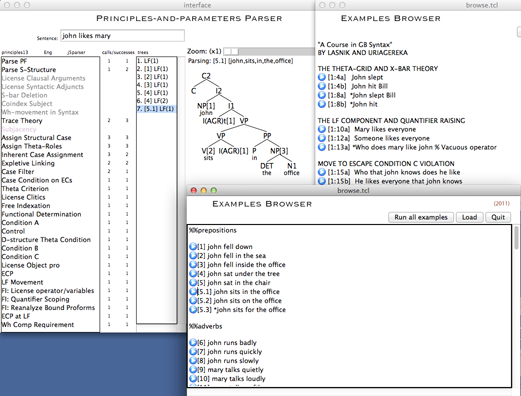Screen dimensions: 521x396
Task: Run the blue icon for [1:15a] Who that john knows
Action: coord(322,172)
